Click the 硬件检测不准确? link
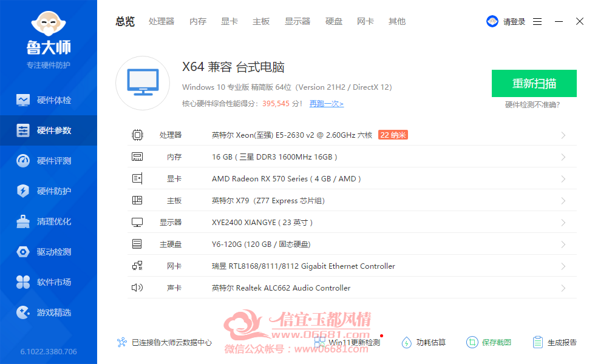The height and width of the screenshot is (364, 595). coord(532,104)
